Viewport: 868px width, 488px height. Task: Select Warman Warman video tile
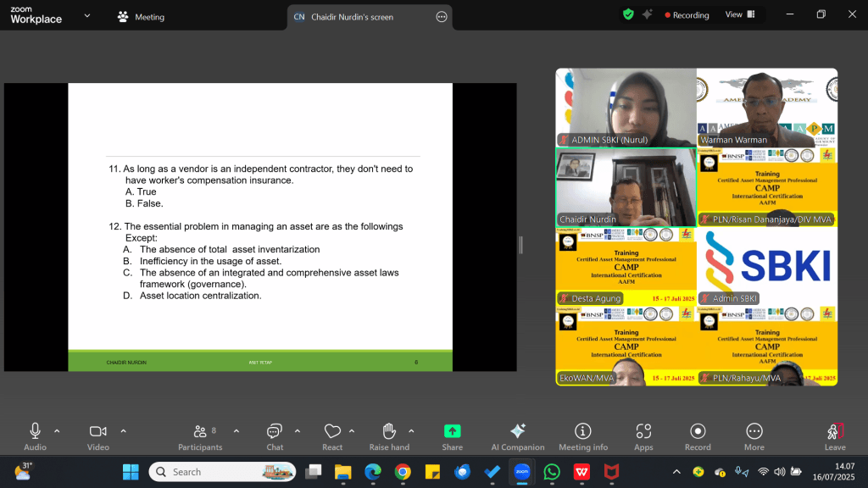[x=766, y=108]
